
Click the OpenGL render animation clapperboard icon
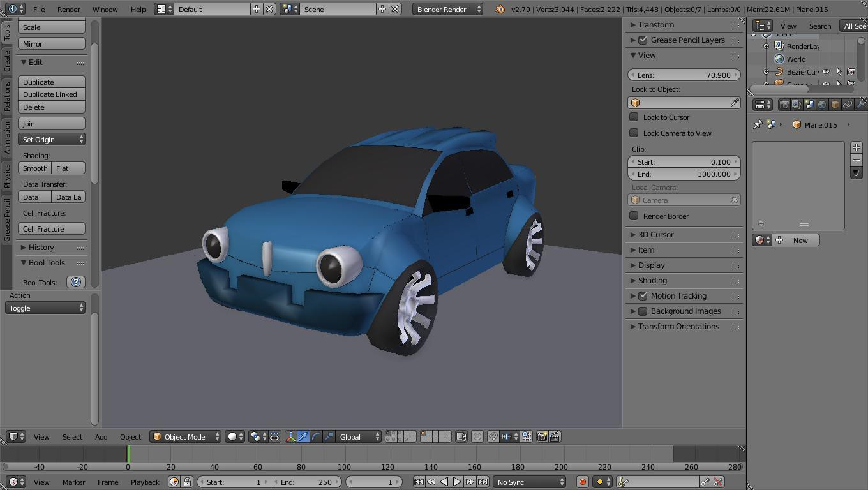tap(555, 436)
